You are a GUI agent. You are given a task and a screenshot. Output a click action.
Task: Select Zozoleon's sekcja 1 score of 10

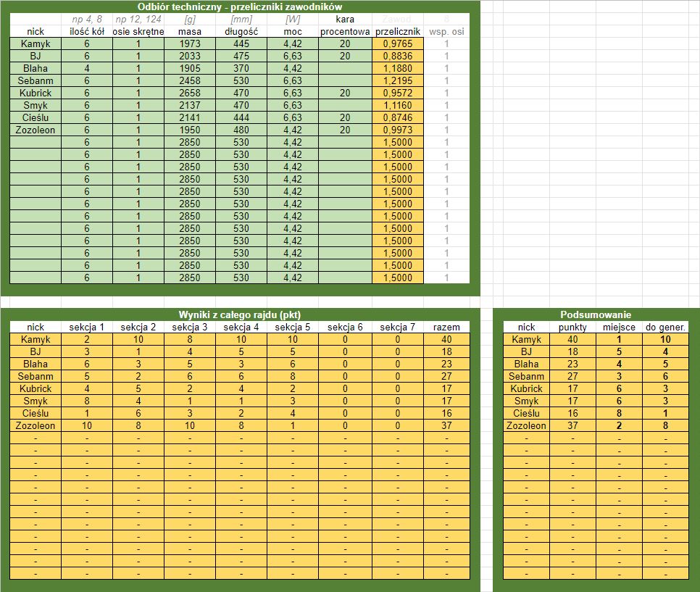click(87, 425)
